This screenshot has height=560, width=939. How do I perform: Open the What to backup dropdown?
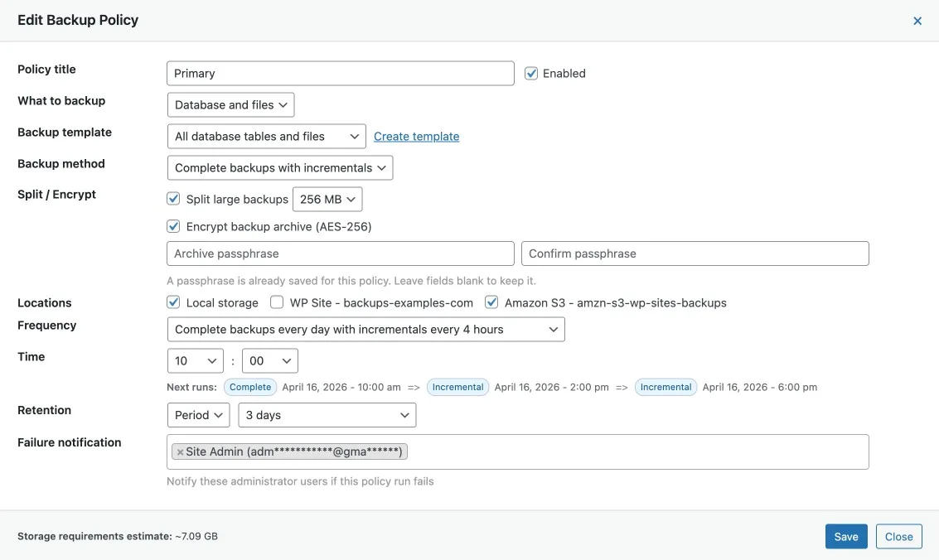230,105
